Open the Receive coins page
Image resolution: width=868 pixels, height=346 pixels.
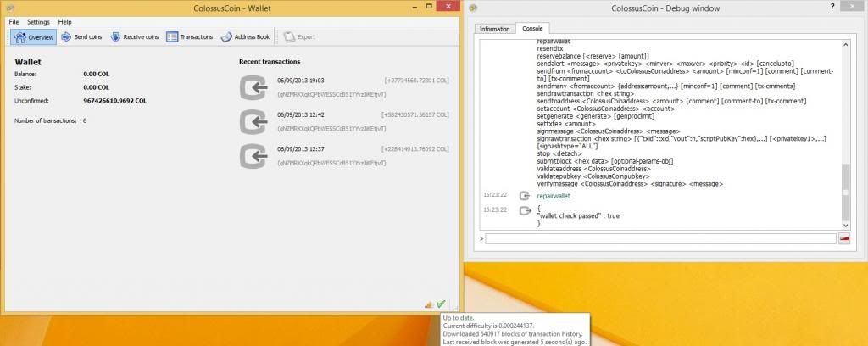tap(135, 37)
